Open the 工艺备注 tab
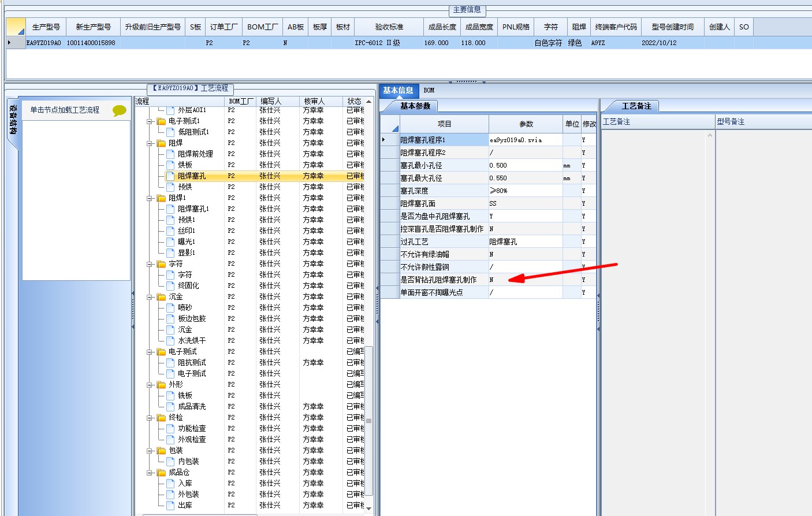 (x=636, y=106)
